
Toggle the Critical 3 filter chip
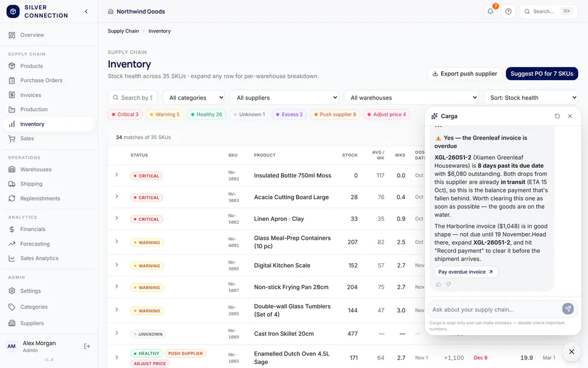(x=125, y=115)
